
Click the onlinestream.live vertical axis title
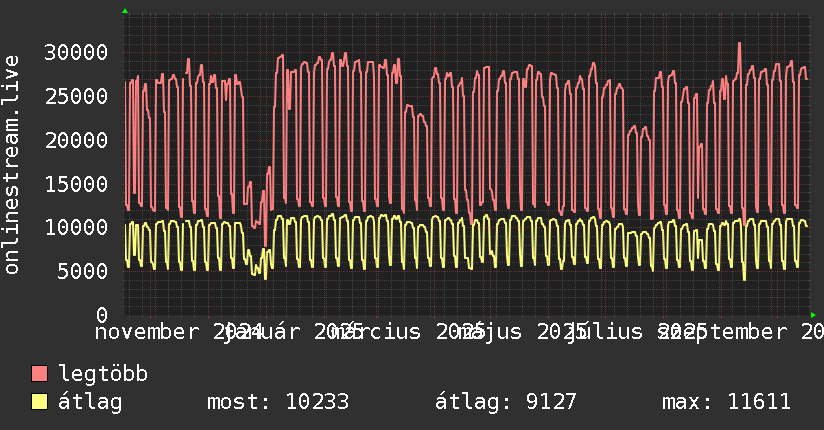(x=11, y=165)
